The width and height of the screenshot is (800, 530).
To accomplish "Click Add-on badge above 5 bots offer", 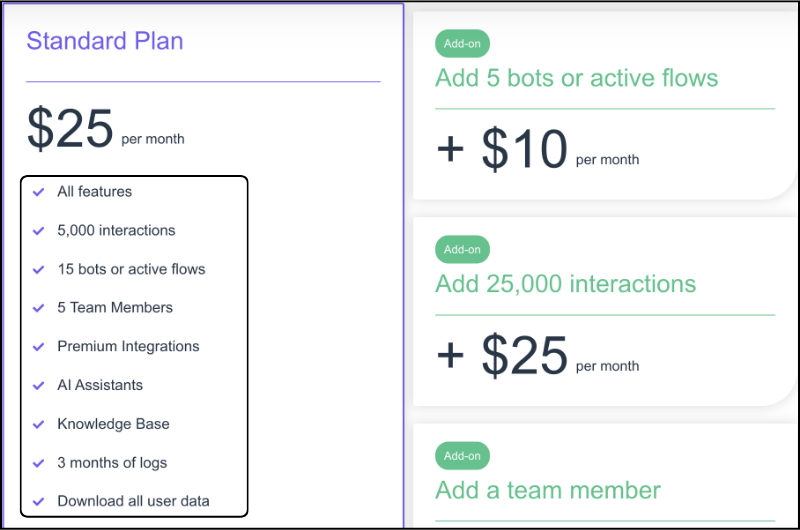I will pos(462,43).
